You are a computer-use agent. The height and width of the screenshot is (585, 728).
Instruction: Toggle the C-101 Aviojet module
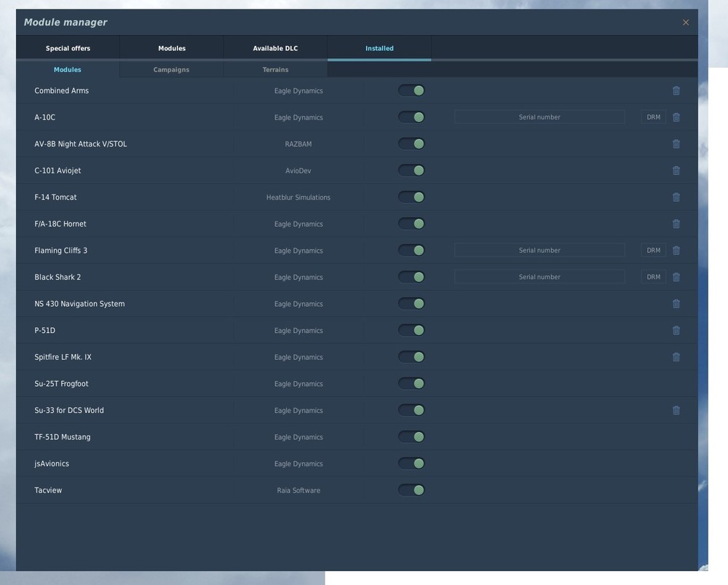coord(411,170)
